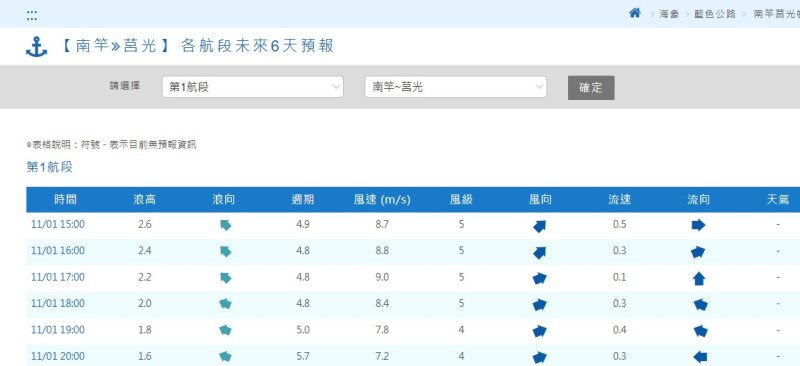Click wave height value 2.0
Image resolution: width=800 pixels, height=366 pixels.
(144, 304)
